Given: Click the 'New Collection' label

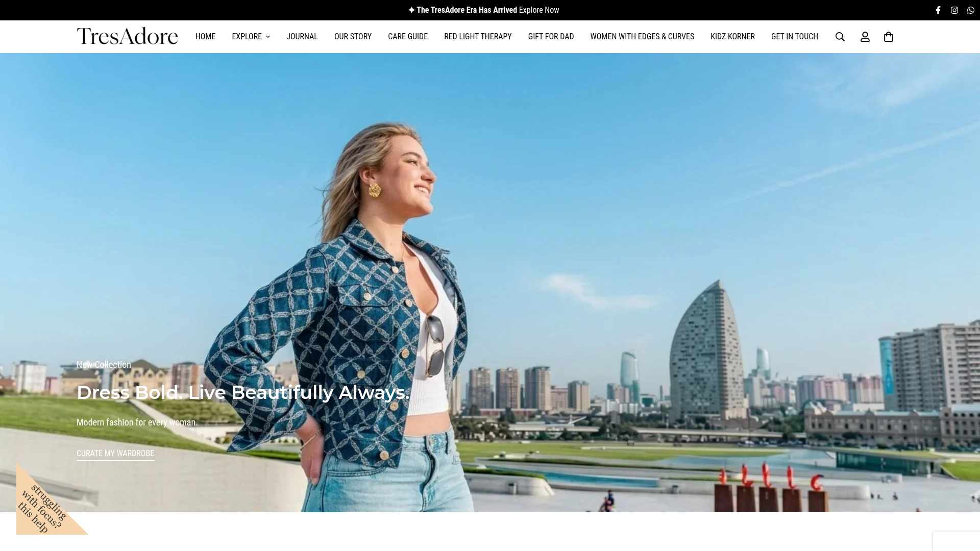Looking at the screenshot, I should pyautogui.click(x=104, y=365).
